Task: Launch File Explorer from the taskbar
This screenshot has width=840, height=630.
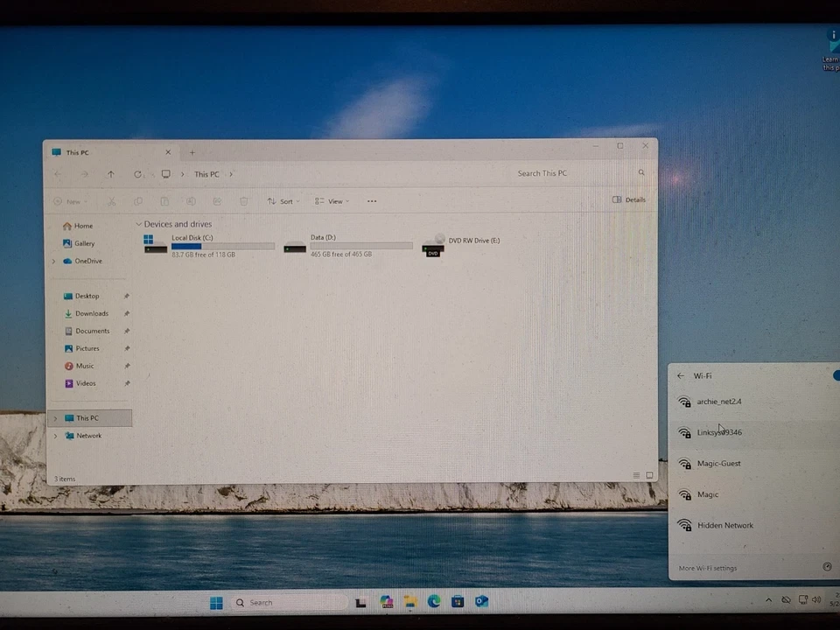Action: [x=410, y=602]
